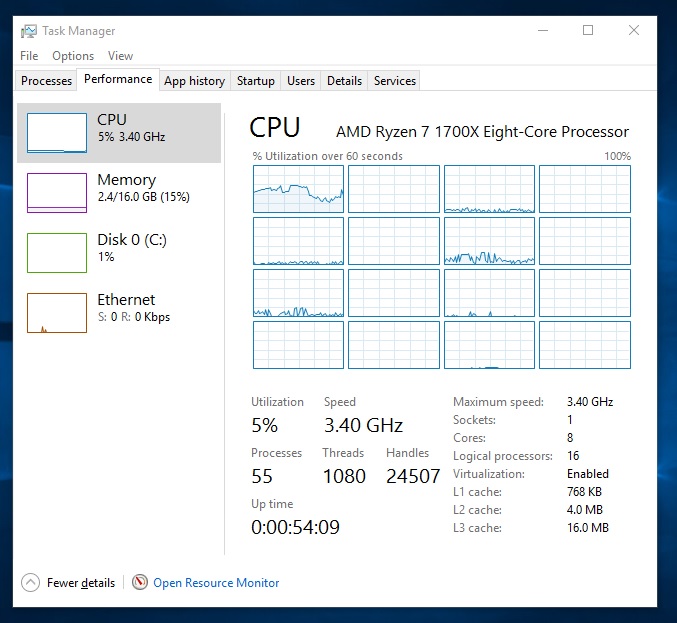Click the Memory 2.4/16.0 GB (15%) text
Viewport: 677px width, 623px height.
(x=143, y=188)
